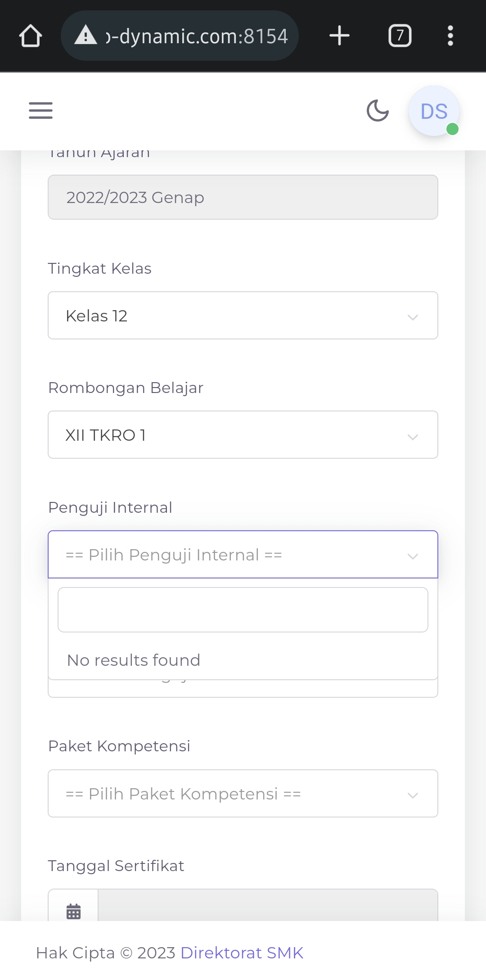Open the DS profile avatar
Viewport: 486px width, 980px height.
coord(432,111)
